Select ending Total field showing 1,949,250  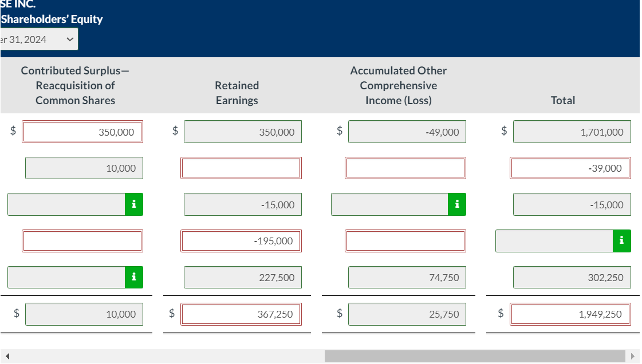[x=570, y=314]
